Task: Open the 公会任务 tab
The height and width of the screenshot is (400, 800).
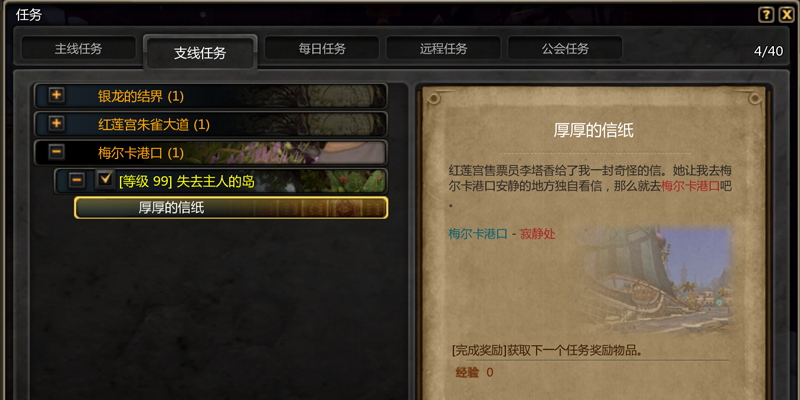Action: (x=565, y=48)
